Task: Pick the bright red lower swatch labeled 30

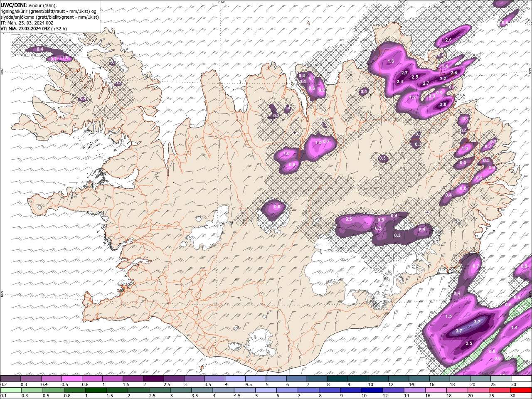Action: coord(521,390)
